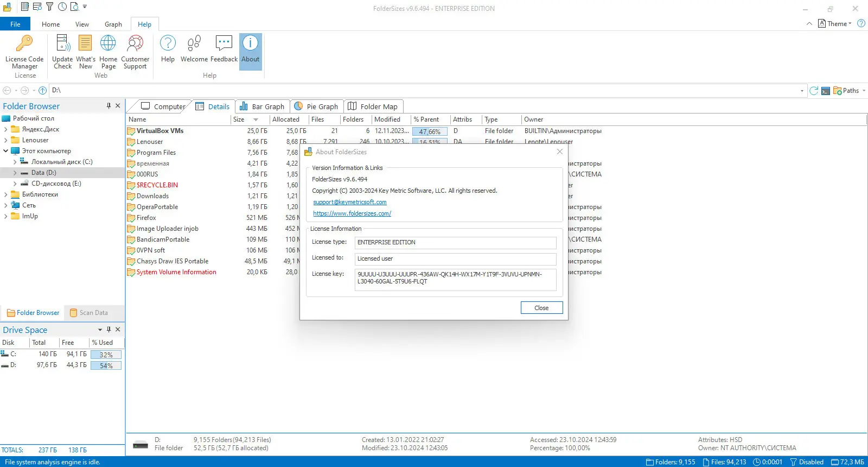868x467 pixels.
Task: Show the Welcome screen
Action: point(194,49)
